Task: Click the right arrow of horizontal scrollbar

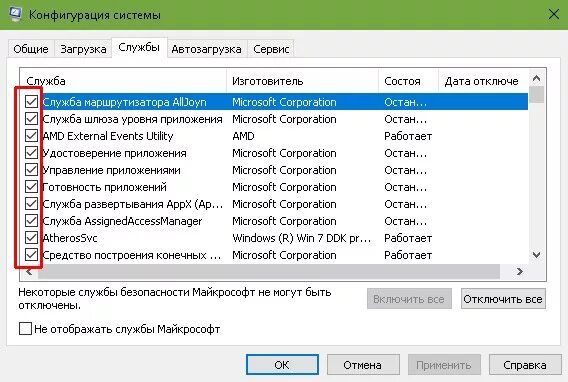Action: 520,272
